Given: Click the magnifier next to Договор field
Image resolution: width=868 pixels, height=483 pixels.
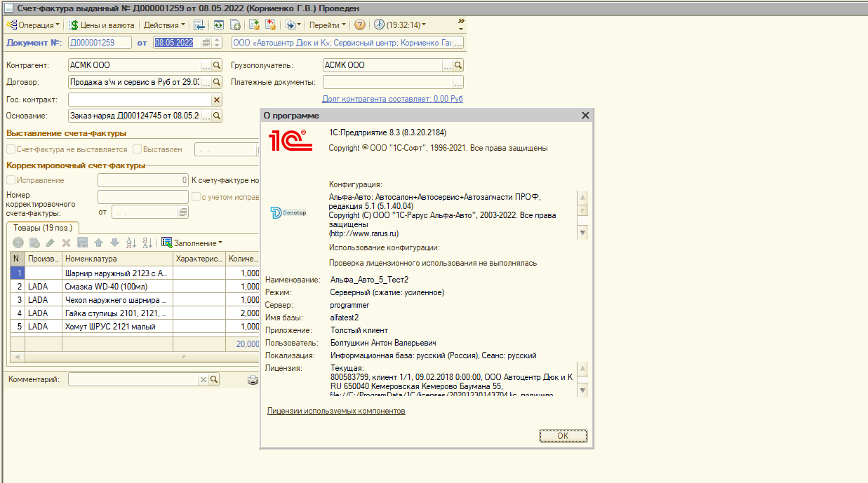Looking at the screenshot, I should click(217, 82).
